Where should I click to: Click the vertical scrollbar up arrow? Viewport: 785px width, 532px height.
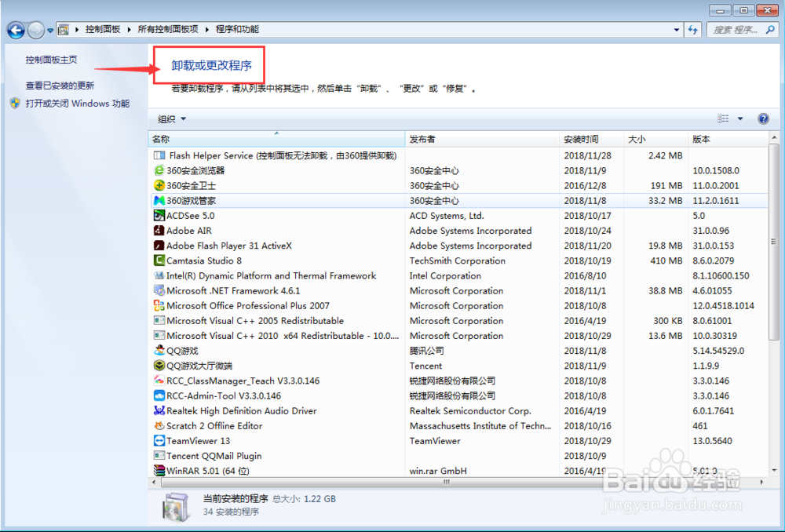click(x=774, y=137)
